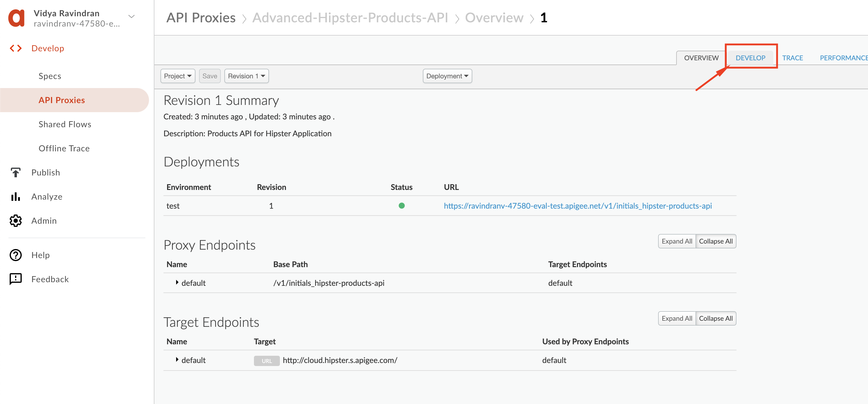The width and height of the screenshot is (868, 404).
Task: Open Specs in sidebar
Action: coord(50,76)
